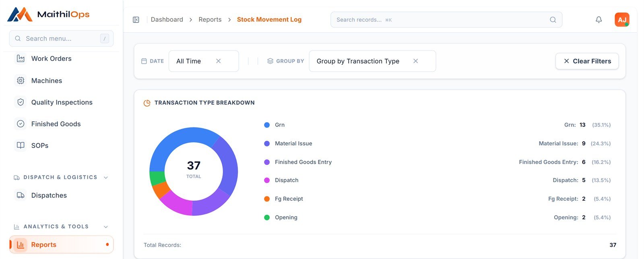Click the Transaction Type Breakdown heading
This screenshot has width=644, height=259.
coord(204,103)
